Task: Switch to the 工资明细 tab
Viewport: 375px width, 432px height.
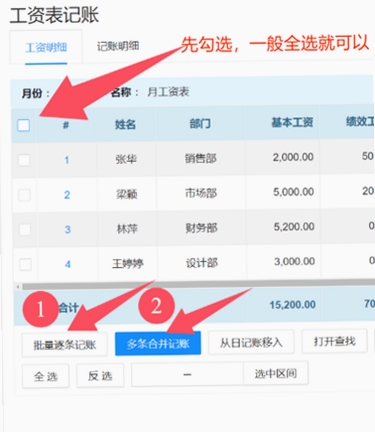Action: pyautogui.click(x=46, y=47)
